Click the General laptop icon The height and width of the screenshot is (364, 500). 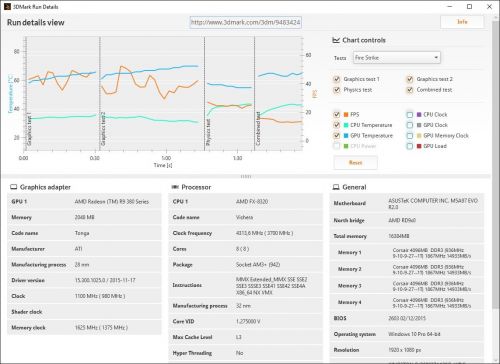click(x=336, y=187)
